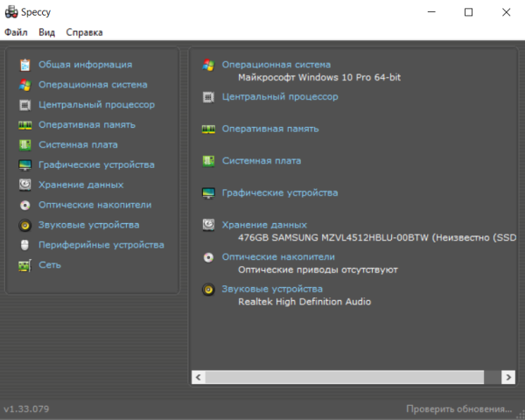This screenshot has height=420, width=525.
Task: Click the mouse icon beside Периферийные устройства
Action: pyautogui.click(x=25, y=245)
